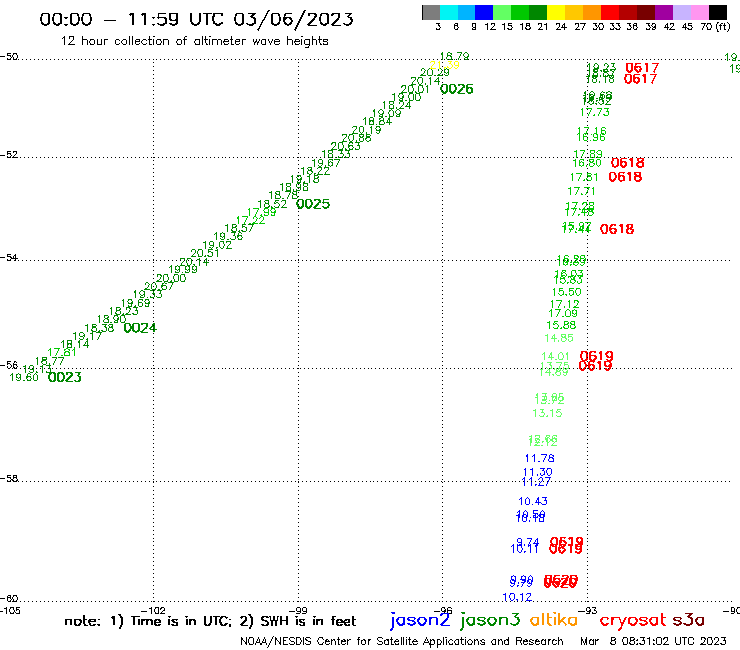This screenshot has width=740, height=650.
Task: Click the wave height value 15.88
Action: tap(561, 325)
